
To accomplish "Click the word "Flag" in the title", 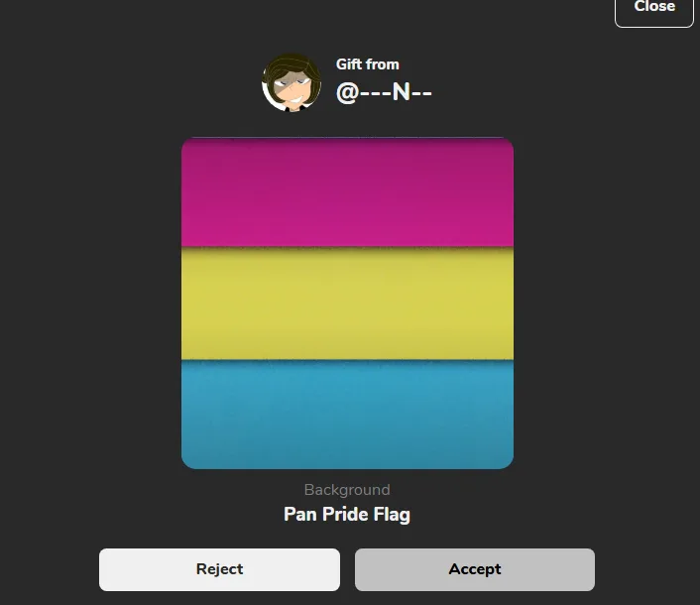I will point(392,514).
